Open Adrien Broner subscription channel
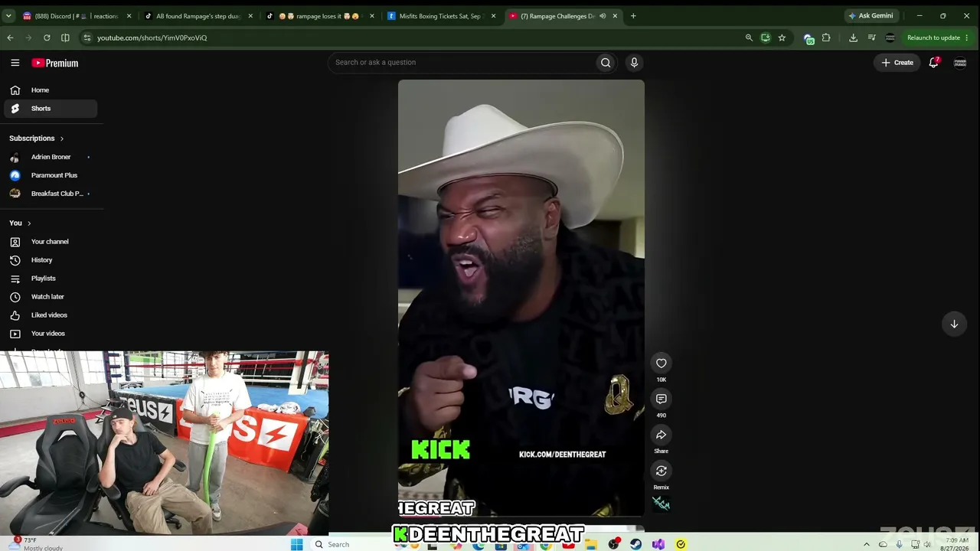 pos(51,157)
